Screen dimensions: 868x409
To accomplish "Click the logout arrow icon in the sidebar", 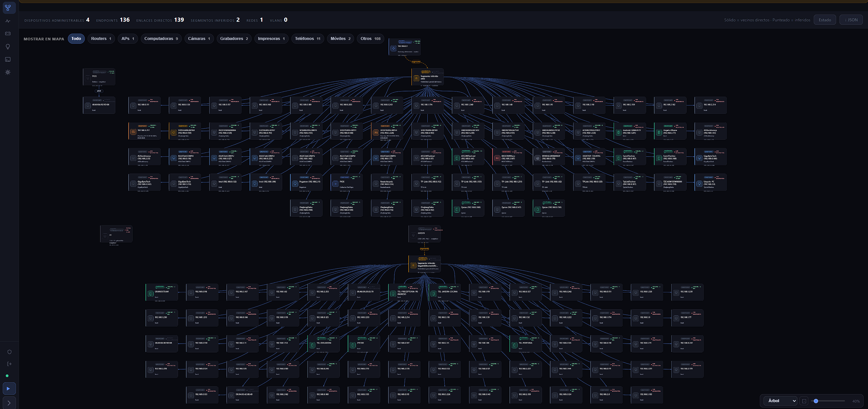I will 9,364.
